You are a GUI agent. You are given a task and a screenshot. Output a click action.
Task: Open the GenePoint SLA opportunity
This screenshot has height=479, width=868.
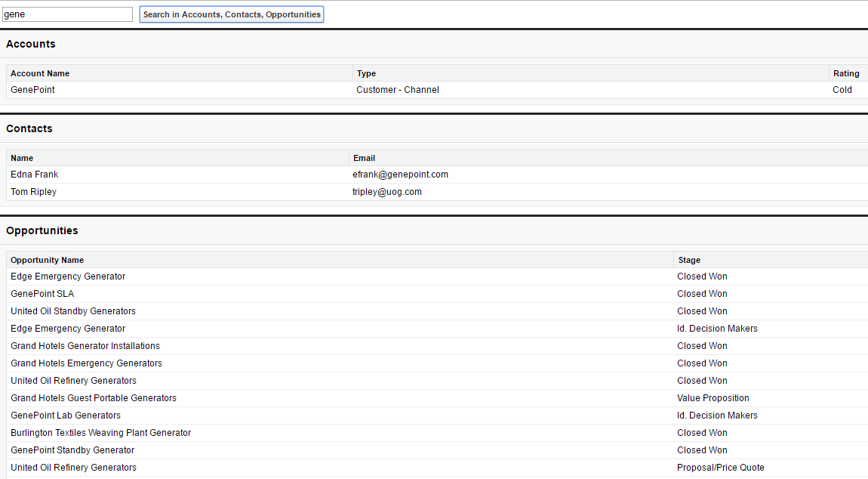(x=42, y=293)
